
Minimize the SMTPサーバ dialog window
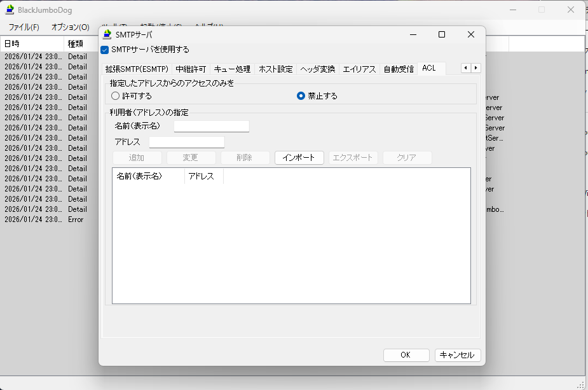[x=413, y=35]
